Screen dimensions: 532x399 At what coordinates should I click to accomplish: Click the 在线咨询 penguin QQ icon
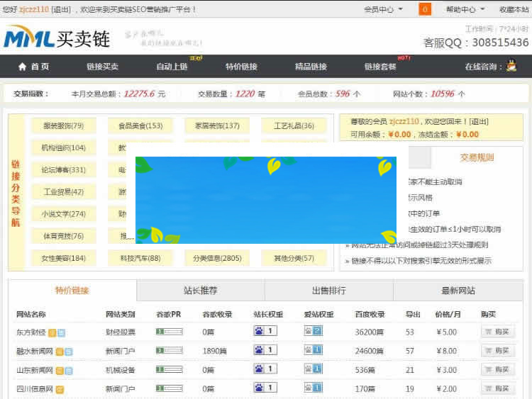[511, 67]
